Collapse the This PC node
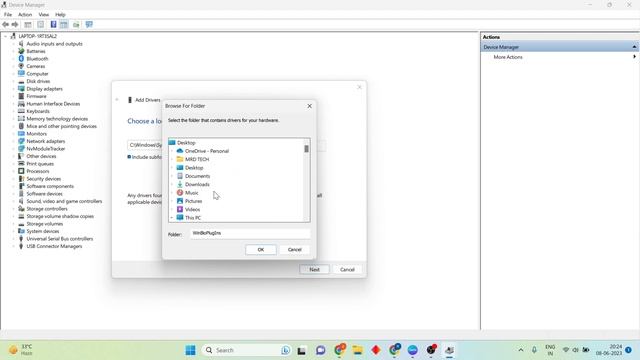 coord(172,218)
